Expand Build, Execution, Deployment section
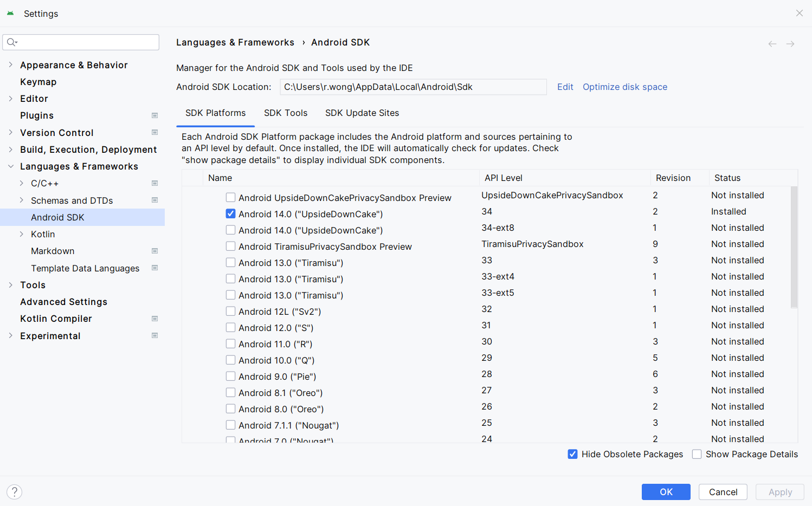The image size is (812, 506). pyautogui.click(x=10, y=150)
